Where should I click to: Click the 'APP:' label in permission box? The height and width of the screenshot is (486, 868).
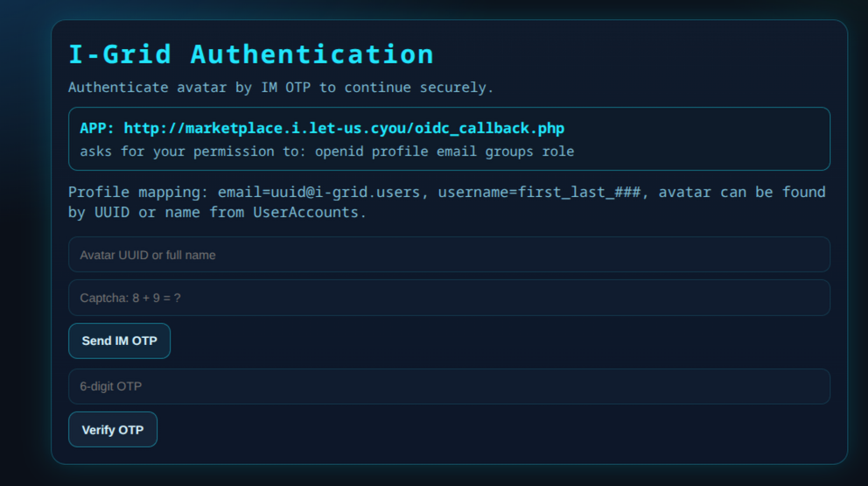point(97,128)
